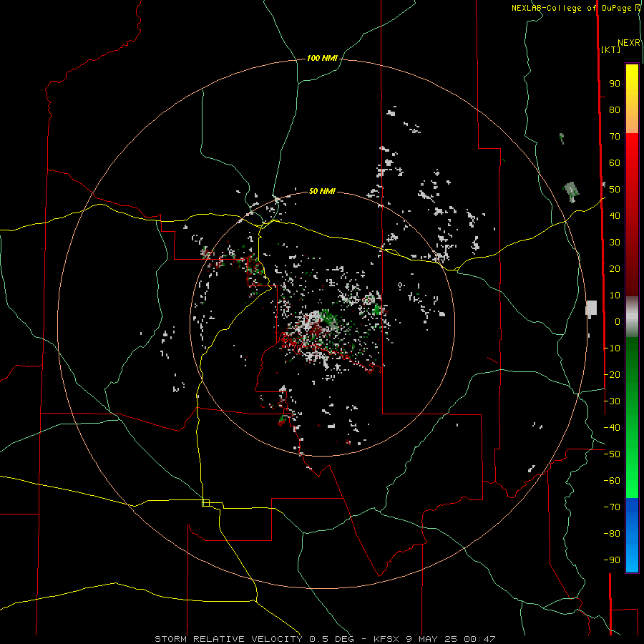Click the 9 MAY 25 date text
The width and height of the screenshot is (644, 644).
[x=431, y=639]
